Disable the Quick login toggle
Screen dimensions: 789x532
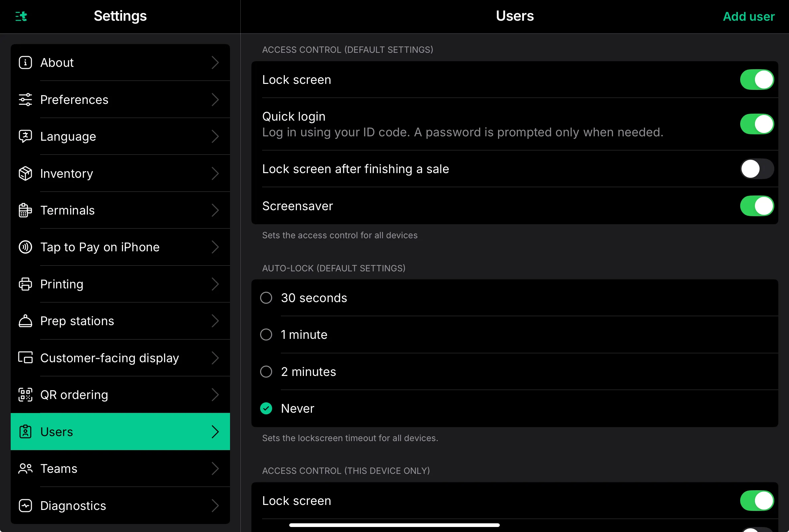click(757, 124)
